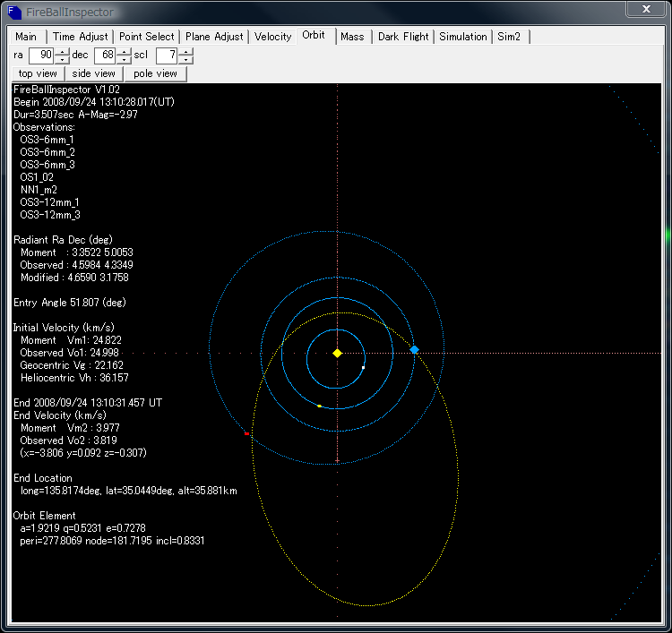
Task: Switch to the Dark Flight tab
Action: (403, 37)
